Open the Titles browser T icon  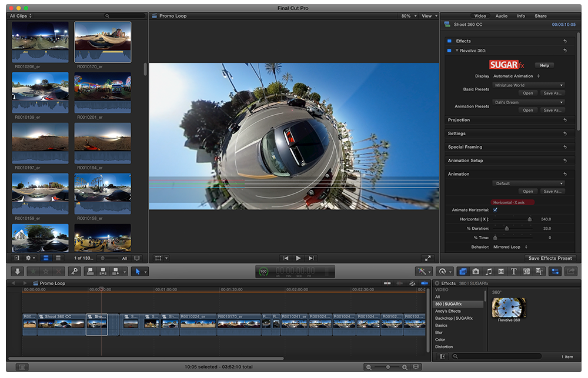(x=513, y=271)
